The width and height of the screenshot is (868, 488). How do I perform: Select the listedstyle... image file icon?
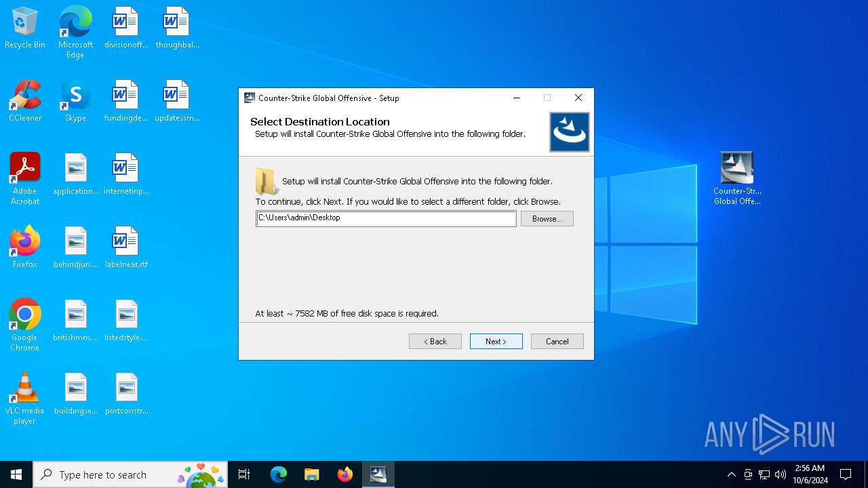tap(126, 321)
